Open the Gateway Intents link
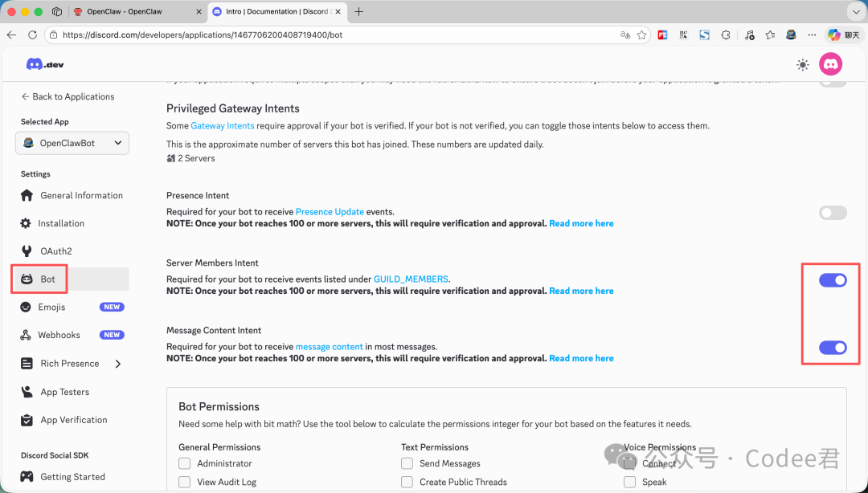The image size is (868, 493). 223,125
